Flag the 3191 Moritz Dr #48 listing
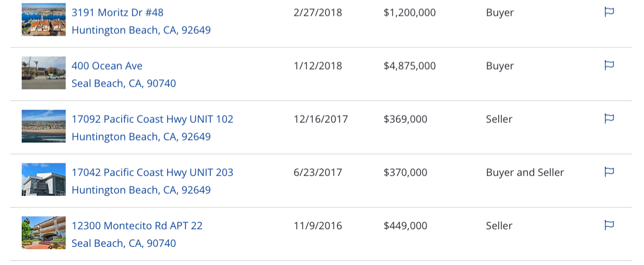Screen dimensions: 644x265 pyautogui.click(x=609, y=12)
